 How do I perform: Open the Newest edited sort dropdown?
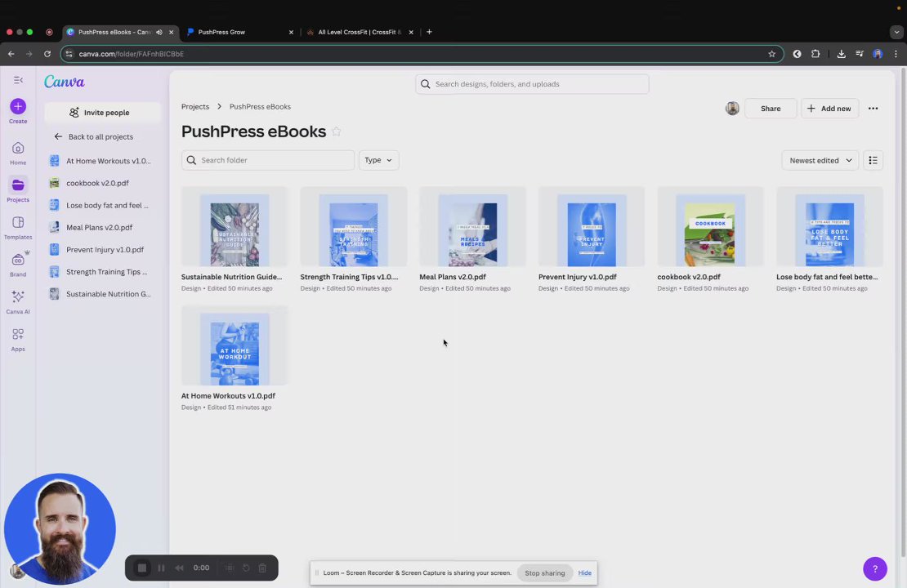(820, 160)
